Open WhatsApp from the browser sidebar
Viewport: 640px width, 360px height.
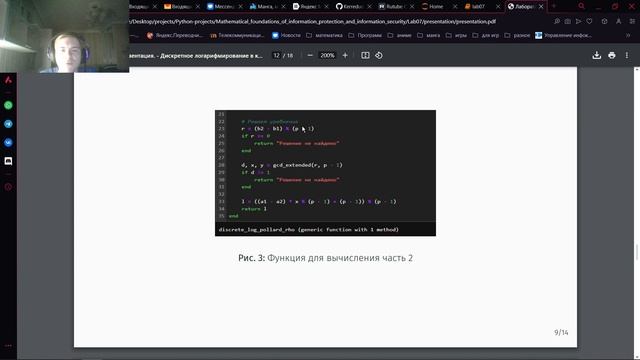coord(8,105)
